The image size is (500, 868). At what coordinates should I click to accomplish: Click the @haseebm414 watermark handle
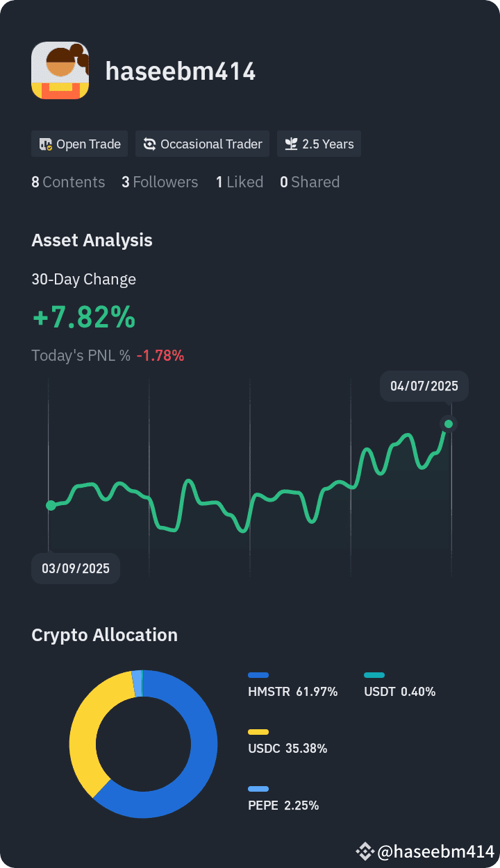coord(435,851)
